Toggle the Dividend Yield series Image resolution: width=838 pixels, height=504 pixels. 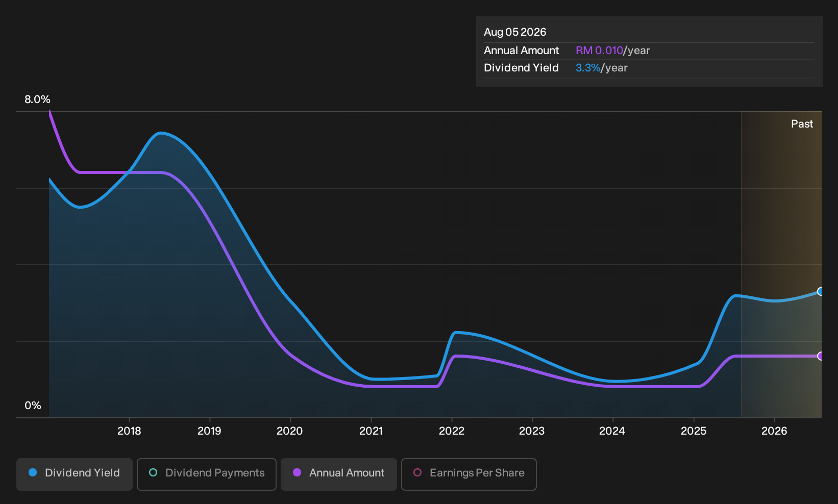(x=75, y=474)
